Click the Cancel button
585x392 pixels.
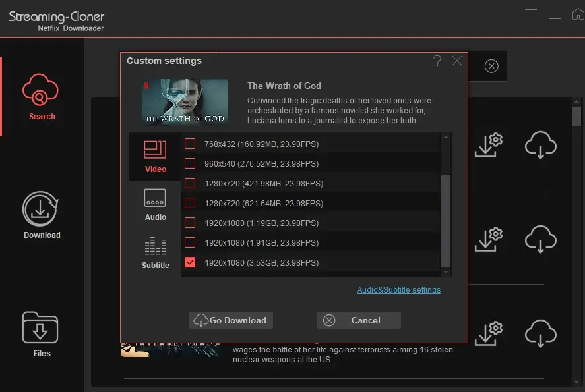point(359,320)
